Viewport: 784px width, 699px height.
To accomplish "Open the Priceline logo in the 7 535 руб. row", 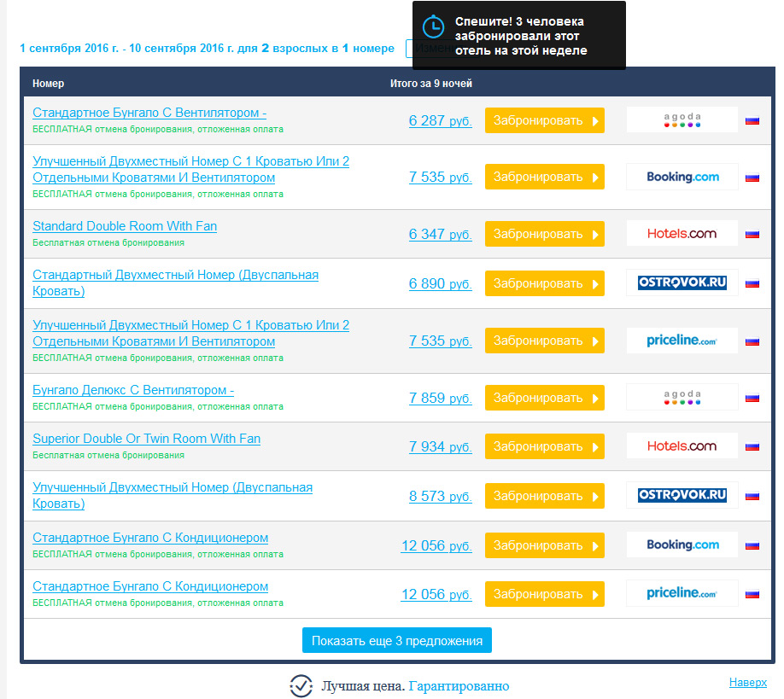I will click(x=682, y=341).
